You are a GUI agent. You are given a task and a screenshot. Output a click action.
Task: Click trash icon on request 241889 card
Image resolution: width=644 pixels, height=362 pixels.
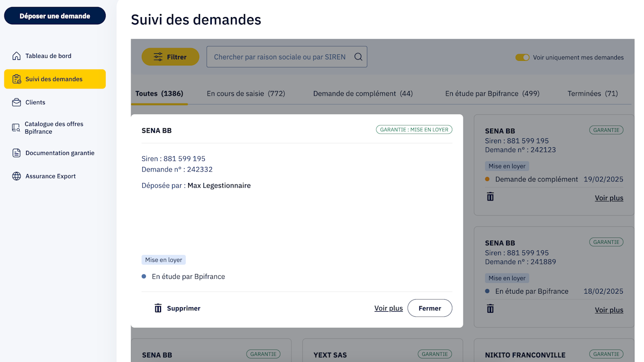point(491,309)
